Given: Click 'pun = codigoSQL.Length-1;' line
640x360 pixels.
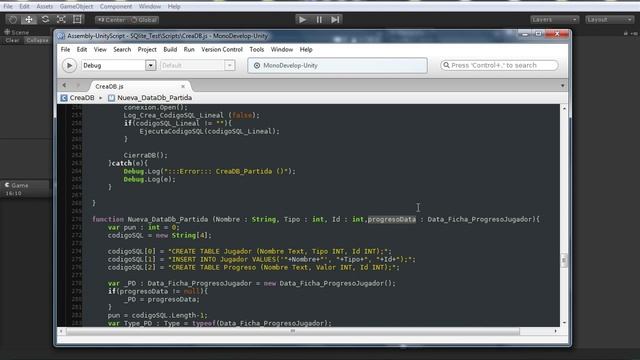Looking at the screenshot, I should pos(158,316).
